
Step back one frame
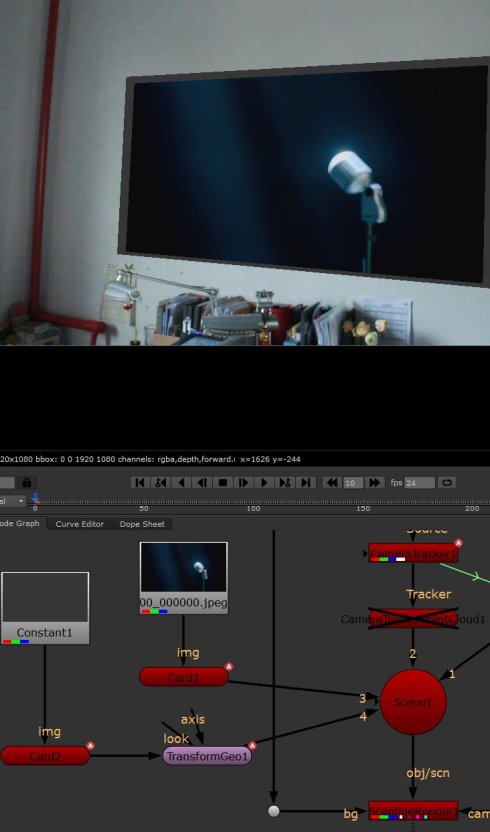pos(202,482)
